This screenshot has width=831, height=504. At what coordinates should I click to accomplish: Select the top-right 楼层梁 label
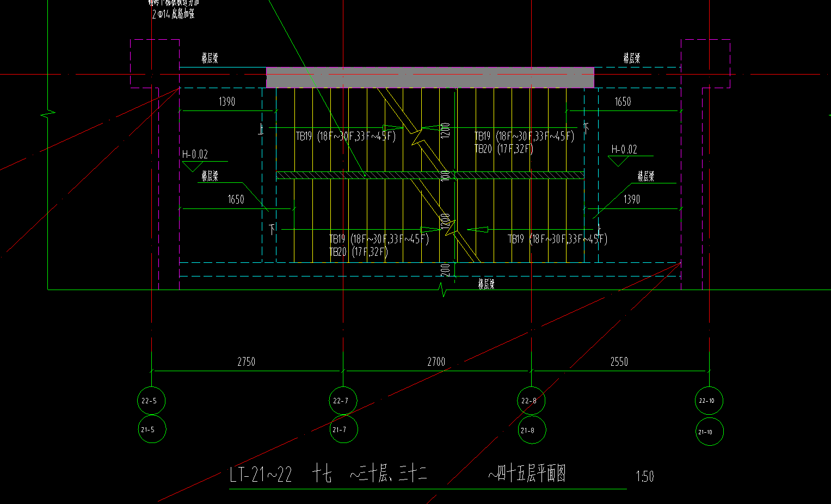coord(632,58)
